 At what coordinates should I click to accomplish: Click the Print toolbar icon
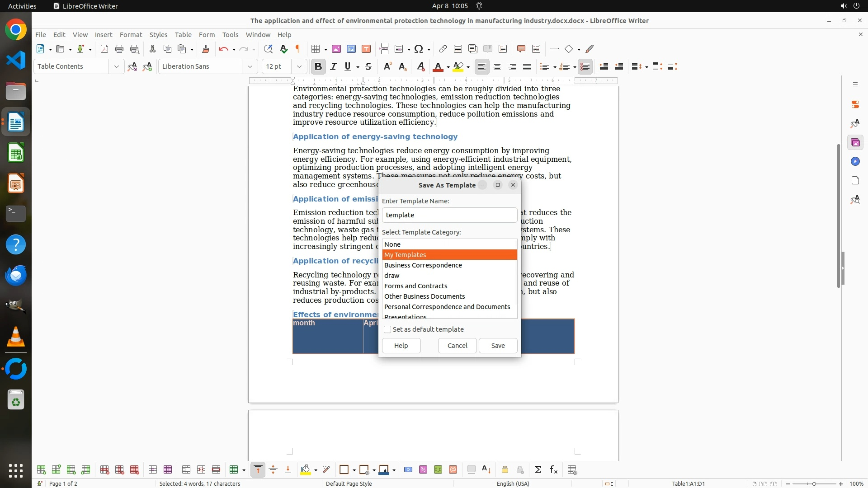click(119, 49)
